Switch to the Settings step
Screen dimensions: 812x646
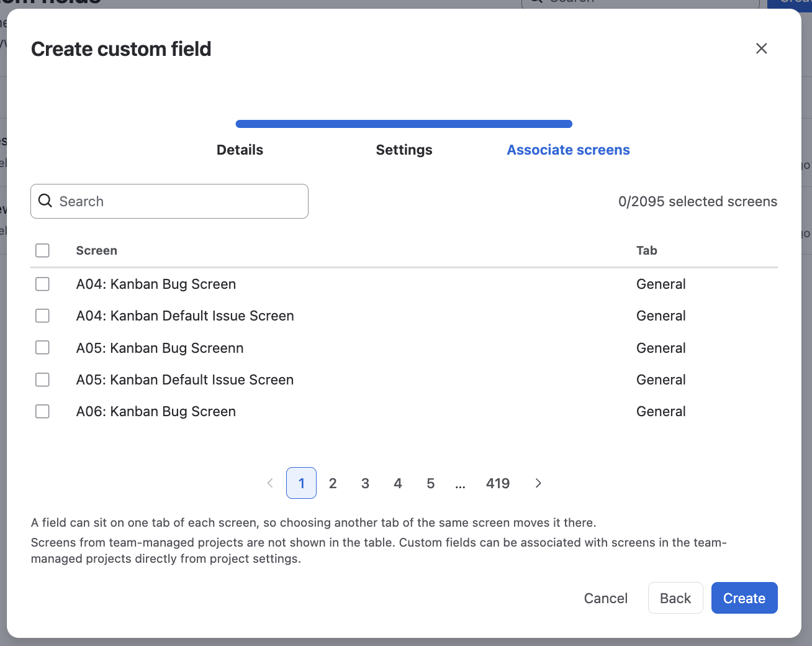click(x=404, y=150)
